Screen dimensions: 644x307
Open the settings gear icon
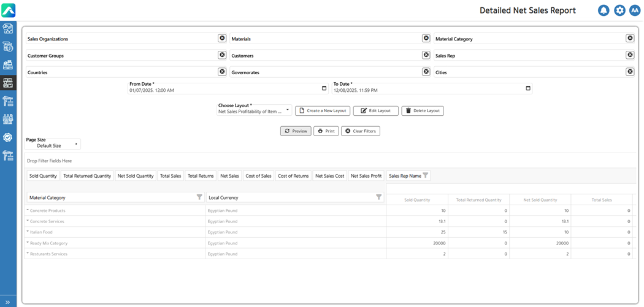pyautogui.click(x=619, y=10)
